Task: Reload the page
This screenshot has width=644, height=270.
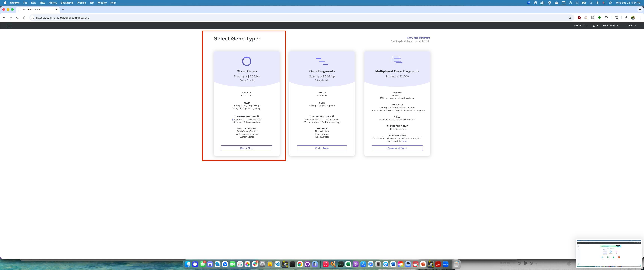Action: [x=17, y=18]
